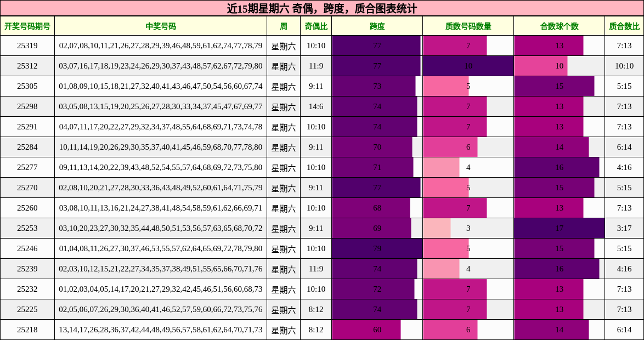Click the 周 column header

[284, 26]
